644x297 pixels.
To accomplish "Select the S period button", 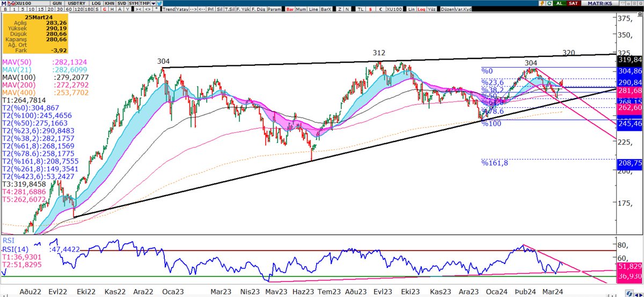I will 97,9.
